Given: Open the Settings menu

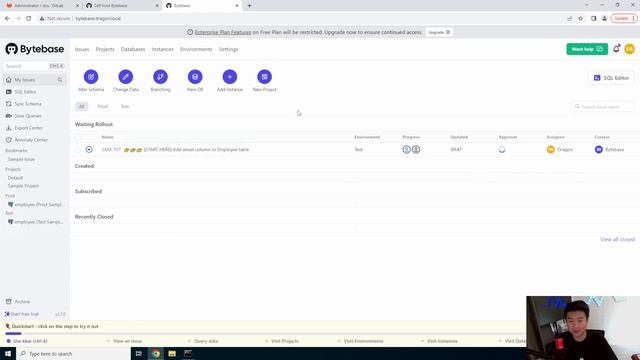Looking at the screenshot, I should coord(229,49).
